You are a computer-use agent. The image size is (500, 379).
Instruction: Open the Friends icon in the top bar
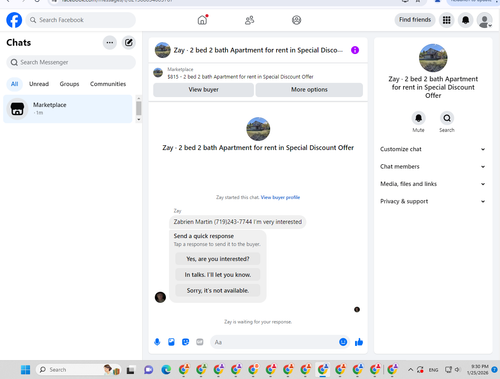(249, 20)
